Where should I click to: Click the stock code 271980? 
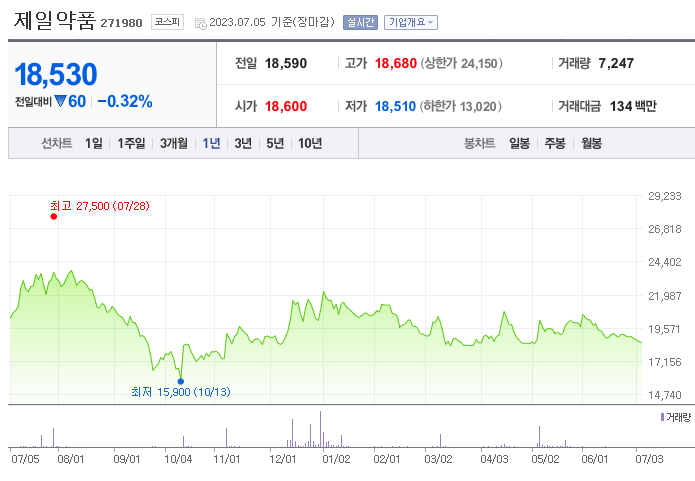[121, 23]
